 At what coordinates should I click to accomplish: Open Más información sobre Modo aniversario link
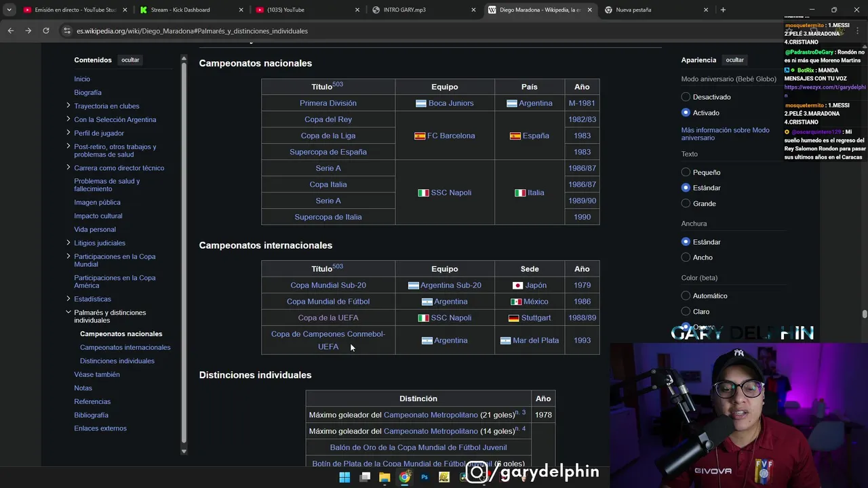click(x=725, y=134)
